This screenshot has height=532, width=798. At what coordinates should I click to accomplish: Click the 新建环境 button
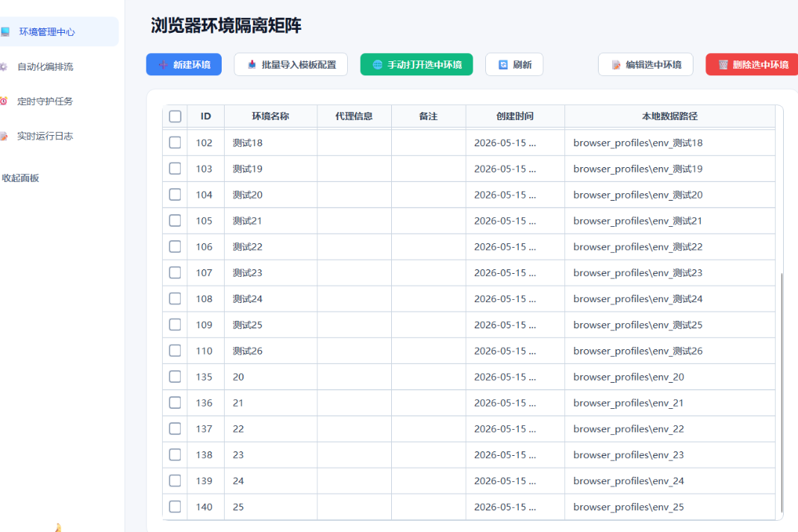pos(184,65)
